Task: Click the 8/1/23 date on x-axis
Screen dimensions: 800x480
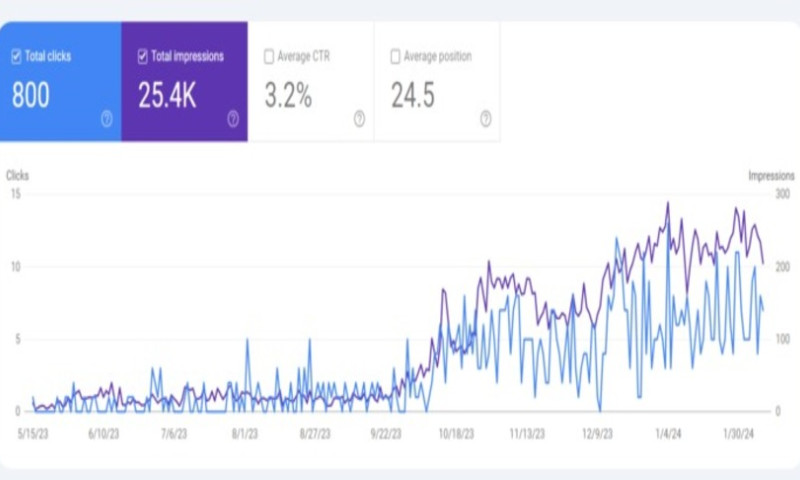Action: coord(244,435)
